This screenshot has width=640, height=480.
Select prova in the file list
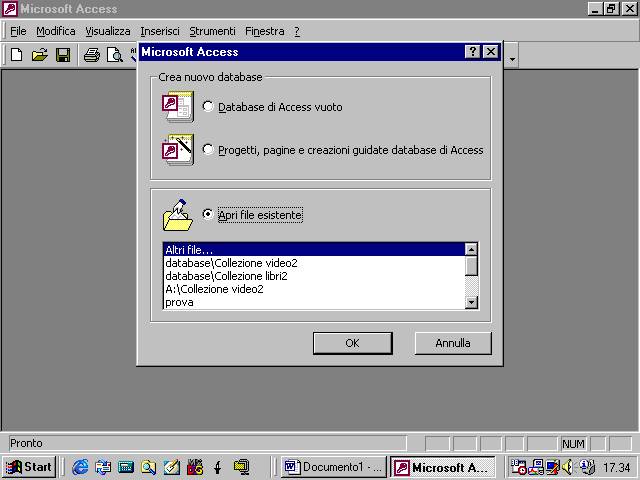314,302
